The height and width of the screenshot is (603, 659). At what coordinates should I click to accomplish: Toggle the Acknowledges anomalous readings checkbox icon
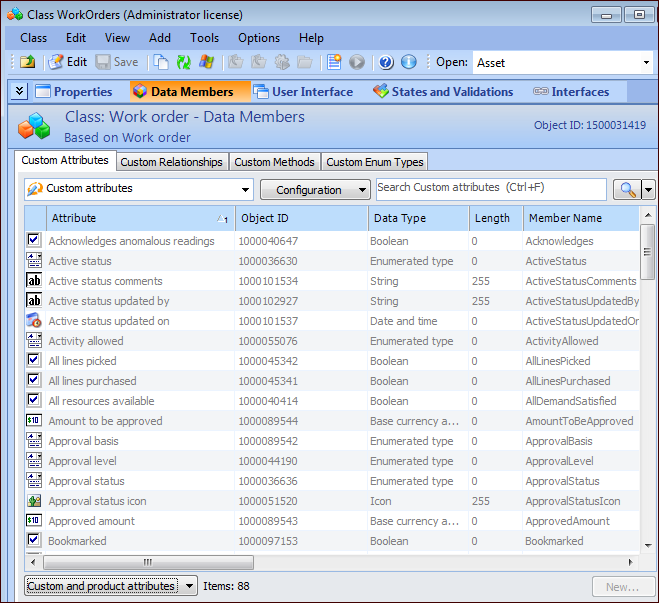[x=34, y=241]
